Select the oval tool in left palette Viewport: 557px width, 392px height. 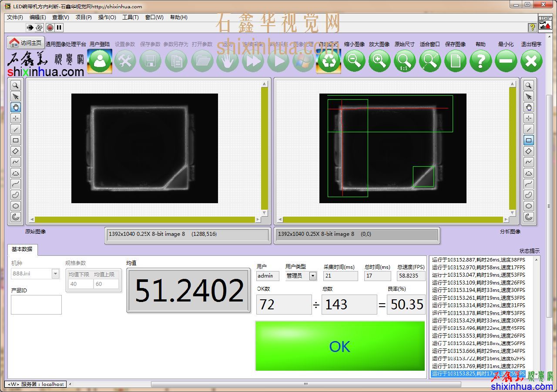tap(16, 206)
